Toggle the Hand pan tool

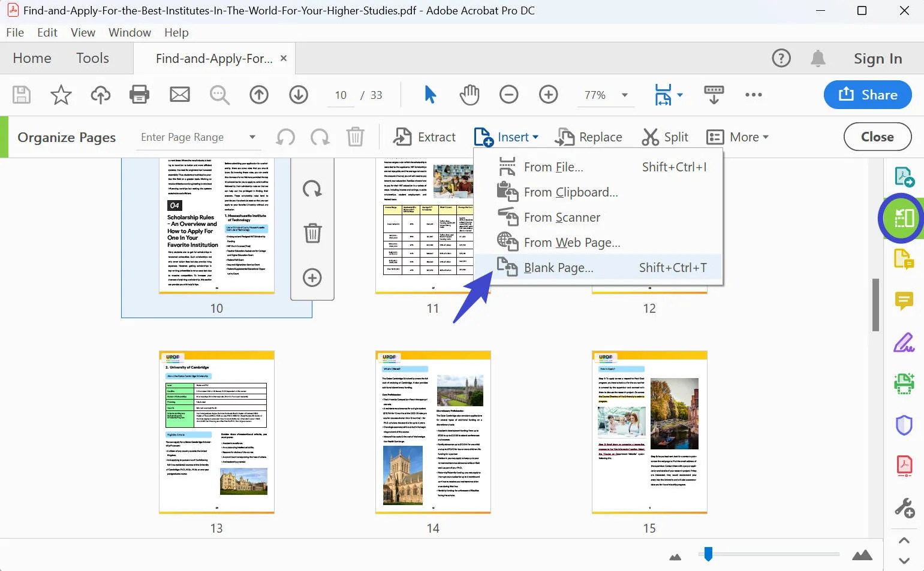click(469, 95)
